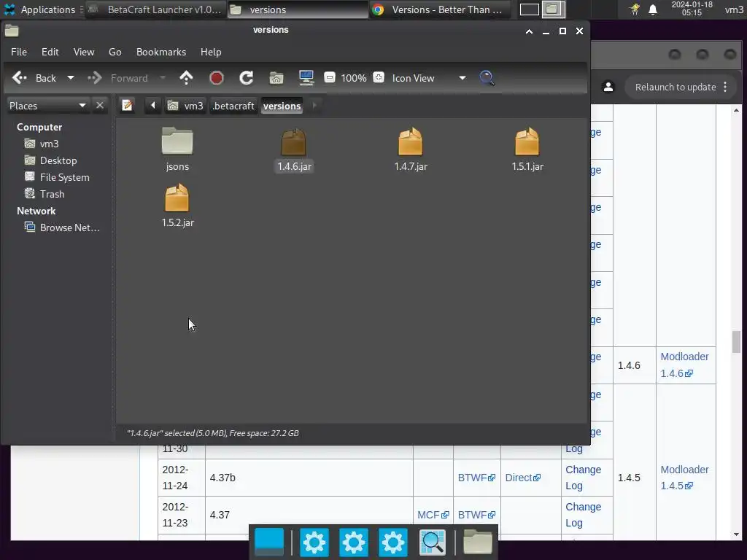Screen dimensions: 747x560
Task: Switch to the Chrome Versions taskbar window
Action: 438,9
